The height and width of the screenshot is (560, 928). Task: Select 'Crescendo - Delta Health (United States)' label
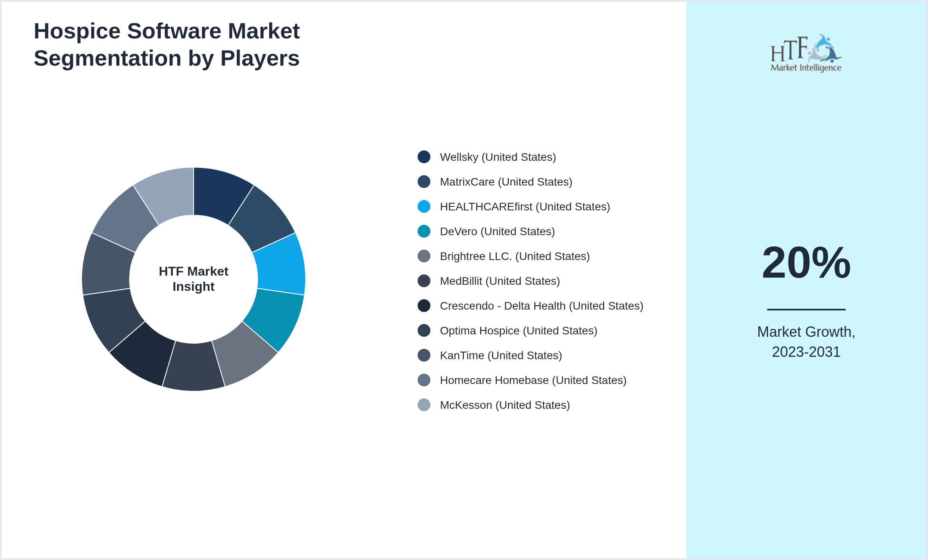(x=542, y=306)
